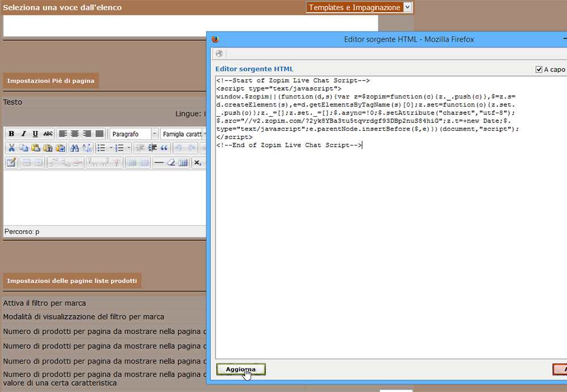This screenshot has height=392, width=567.
Task: Click the Testo rich text editing area
Action: pyautogui.click(x=105, y=198)
